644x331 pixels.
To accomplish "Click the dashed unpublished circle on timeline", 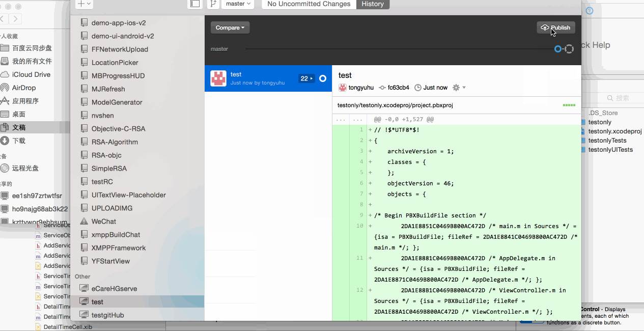I will [569, 49].
